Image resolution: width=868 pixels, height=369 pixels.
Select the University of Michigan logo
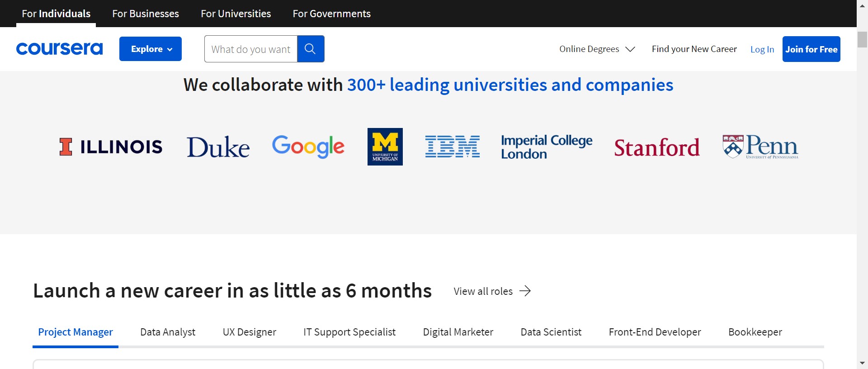385,147
